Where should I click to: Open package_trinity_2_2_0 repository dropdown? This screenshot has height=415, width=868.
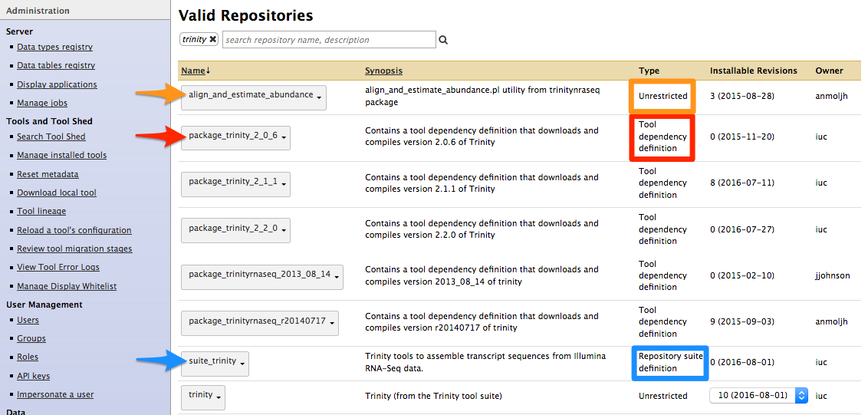(x=236, y=230)
